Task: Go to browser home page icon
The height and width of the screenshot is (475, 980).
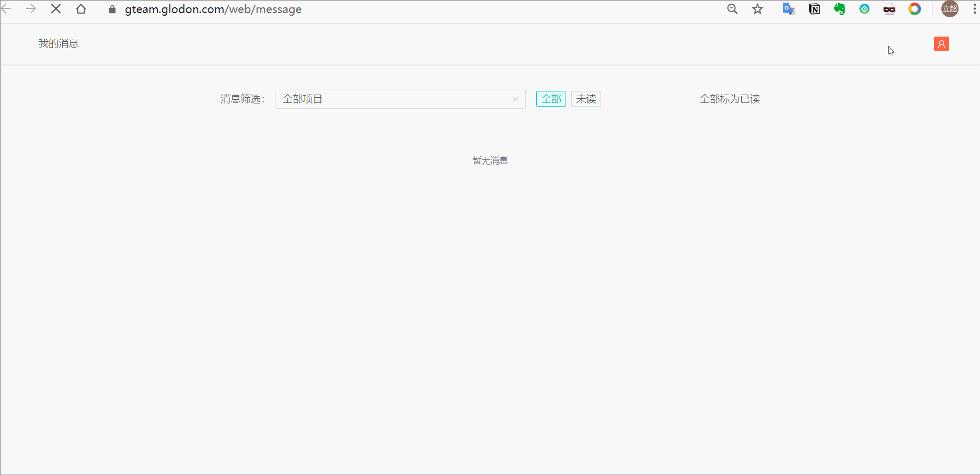Action: tap(81, 9)
